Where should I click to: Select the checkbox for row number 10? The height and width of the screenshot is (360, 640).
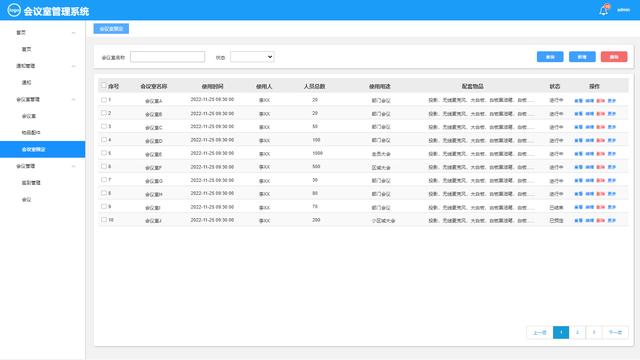[x=104, y=220]
